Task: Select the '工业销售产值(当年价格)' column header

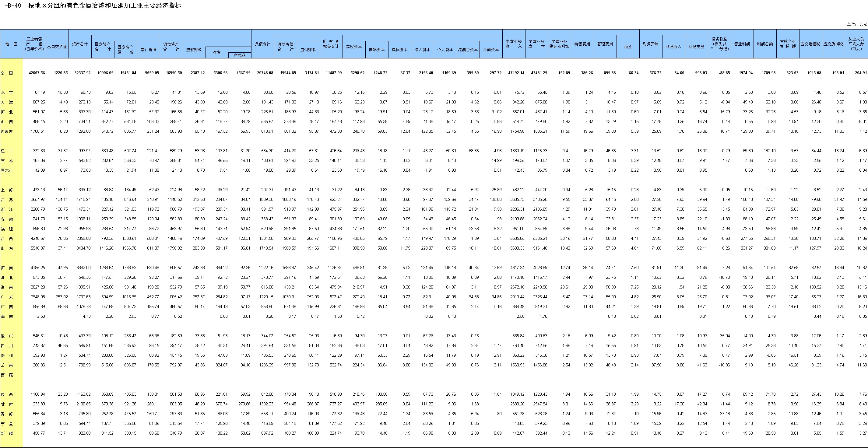Action: click(x=34, y=44)
